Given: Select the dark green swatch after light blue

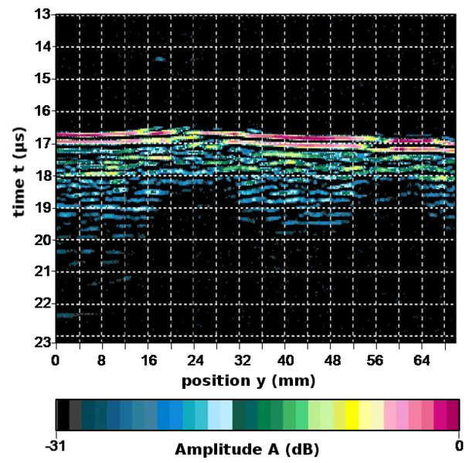Looking at the screenshot, I should click(x=240, y=414).
